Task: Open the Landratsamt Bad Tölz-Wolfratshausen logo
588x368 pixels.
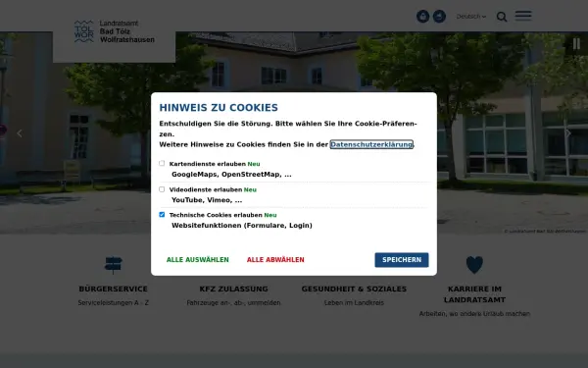Action: (x=115, y=31)
